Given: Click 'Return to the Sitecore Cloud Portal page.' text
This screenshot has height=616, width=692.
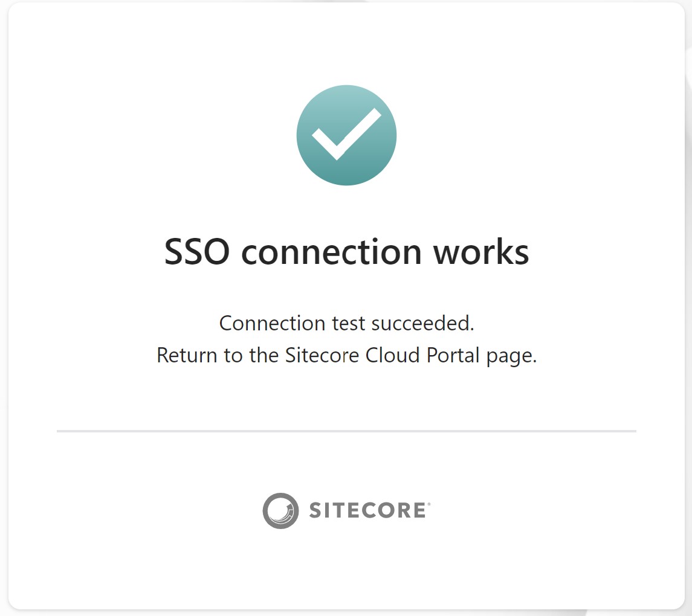Looking at the screenshot, I should pos(346,356).
